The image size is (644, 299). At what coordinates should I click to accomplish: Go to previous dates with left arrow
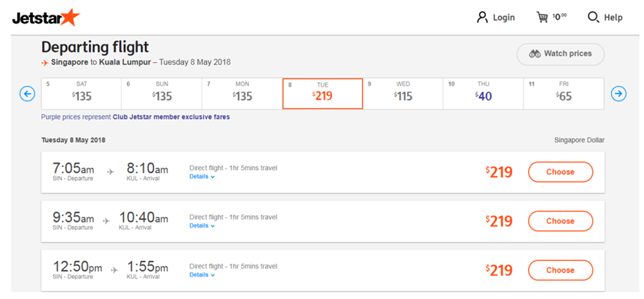(x=28, y=94)
